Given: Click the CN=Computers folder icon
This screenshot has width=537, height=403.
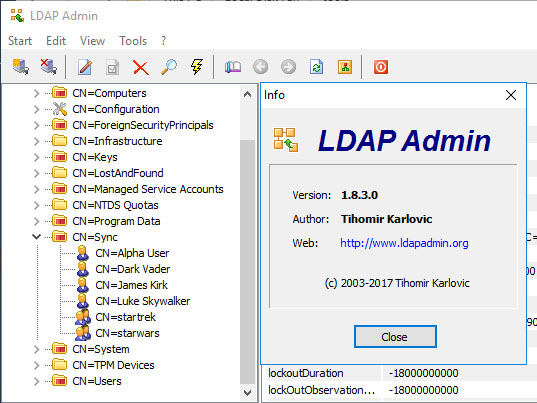Looking at the screenshot, I should pyautogui.click(x=60, y=93).
